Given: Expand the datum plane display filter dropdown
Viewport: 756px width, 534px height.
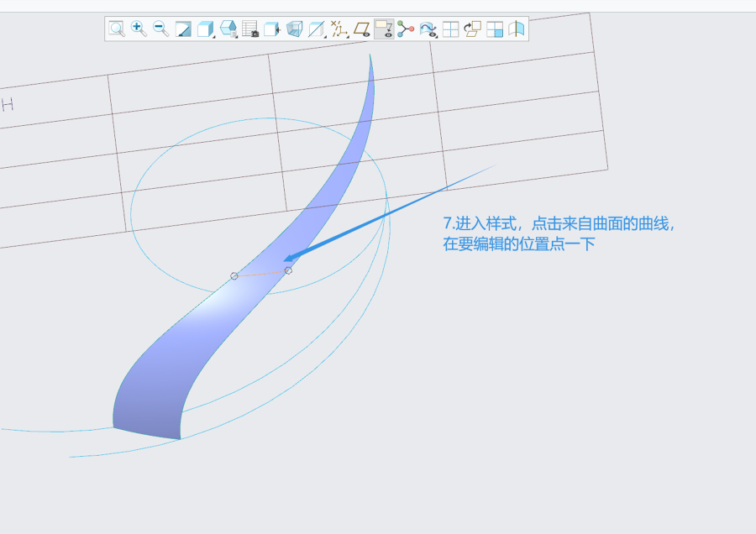Looking at the screenshot, I should pyautogui.click(x=317, y=29).
